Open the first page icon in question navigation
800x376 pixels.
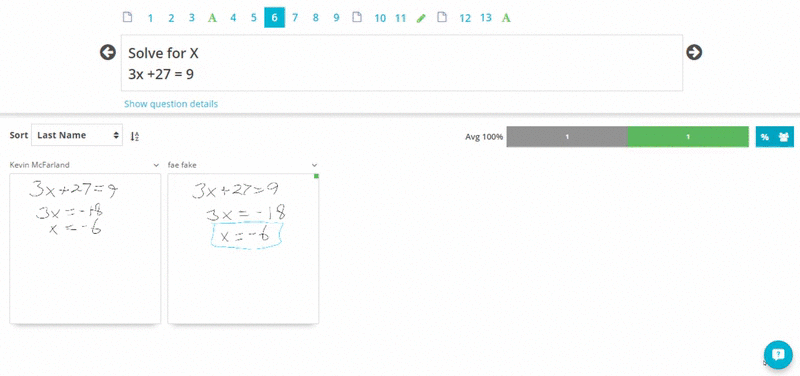pyautogui.click(x=128, y=17)
